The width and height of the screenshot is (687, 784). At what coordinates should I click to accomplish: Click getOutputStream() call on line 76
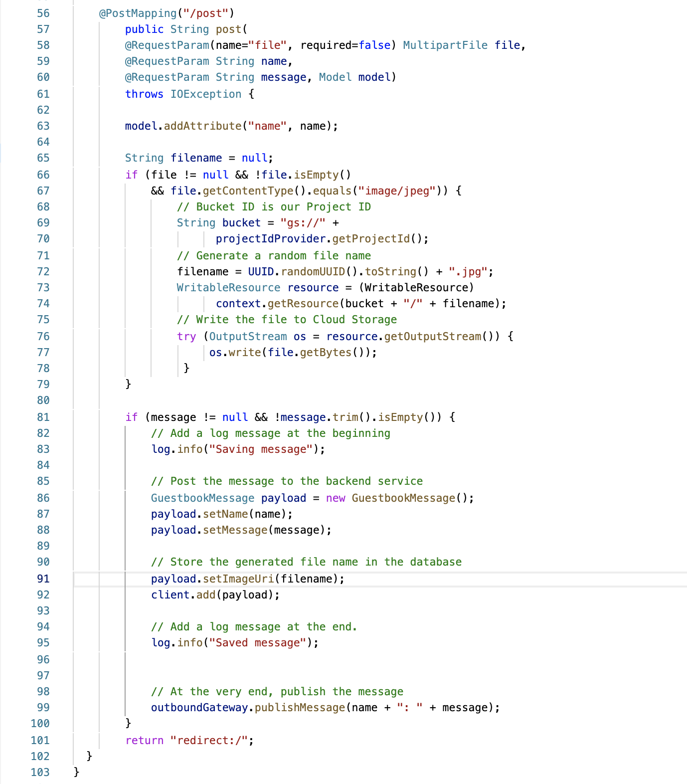[439, 336]
